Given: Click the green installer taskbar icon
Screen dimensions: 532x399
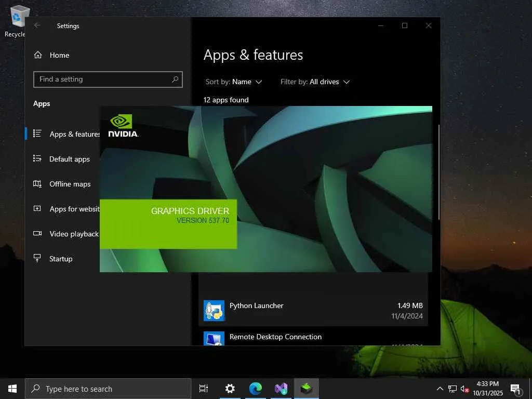Looking at the screenshot, I should [307, 389].
